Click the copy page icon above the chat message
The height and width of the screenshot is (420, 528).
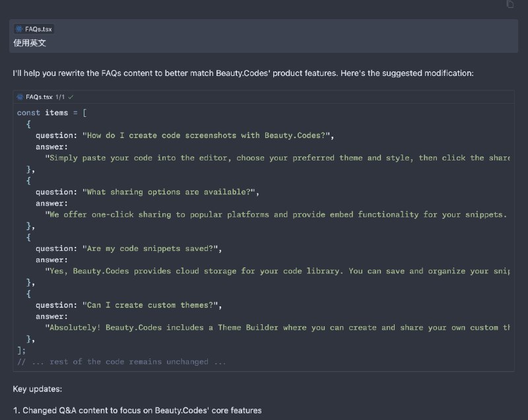(510, 5)
